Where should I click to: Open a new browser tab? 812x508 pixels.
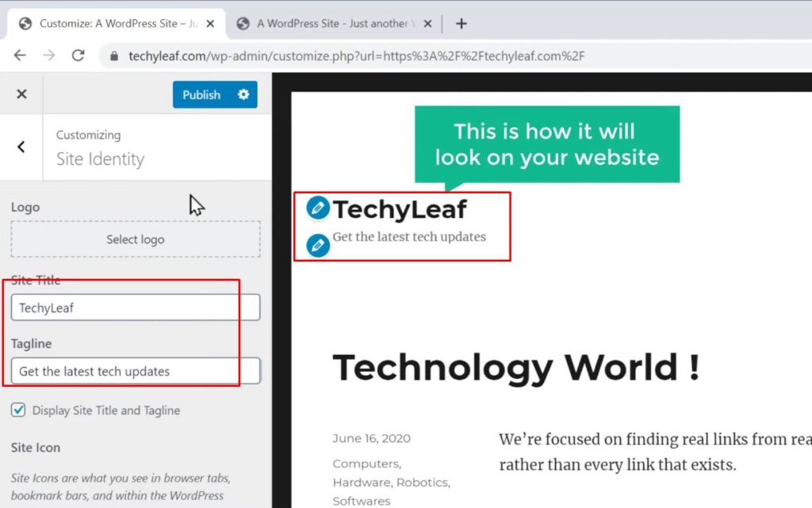[462, 24]
